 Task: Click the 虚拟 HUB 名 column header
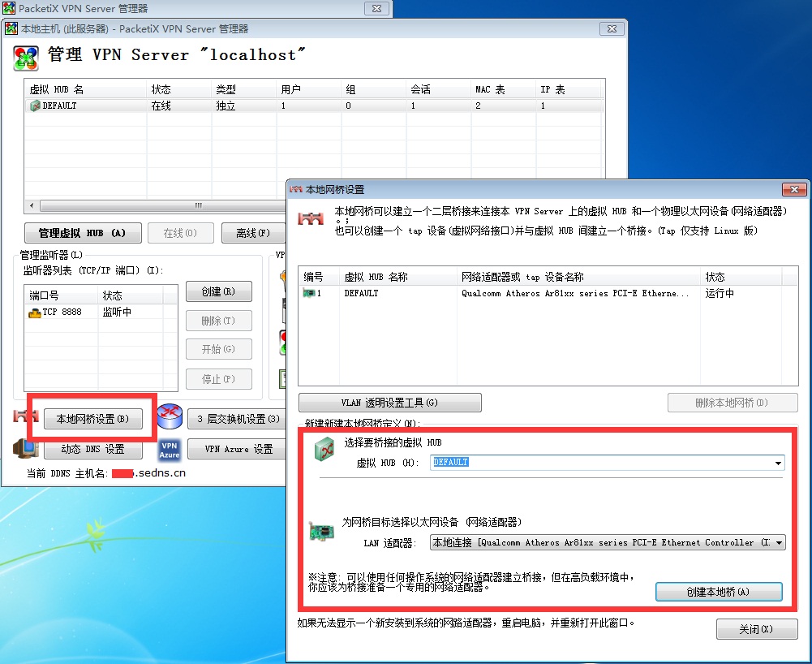85,89
